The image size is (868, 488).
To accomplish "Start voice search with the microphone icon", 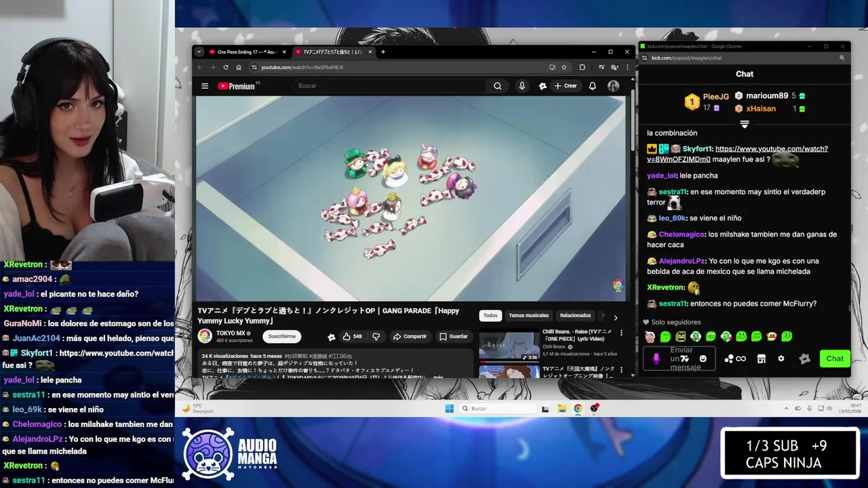I will [x=521, y=86].
